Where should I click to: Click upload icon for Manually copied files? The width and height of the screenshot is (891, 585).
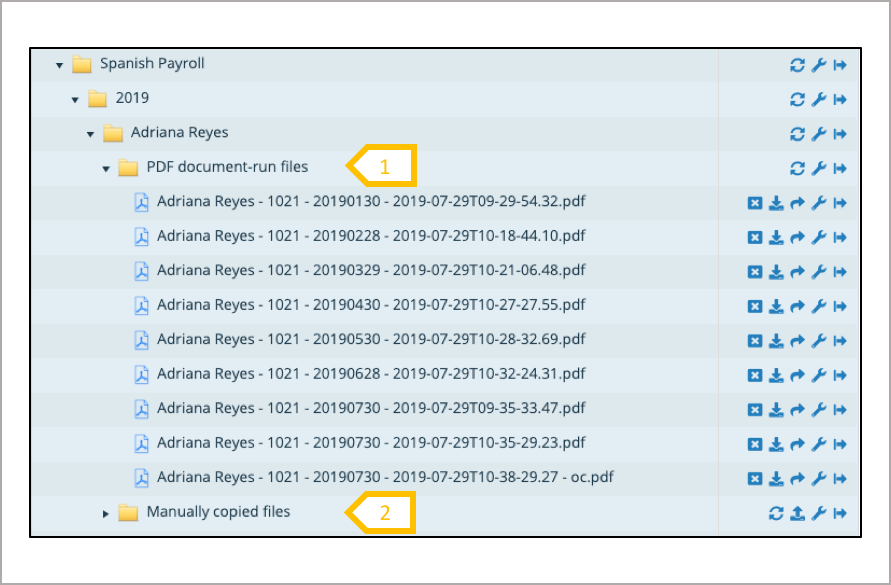click(797, 513)
